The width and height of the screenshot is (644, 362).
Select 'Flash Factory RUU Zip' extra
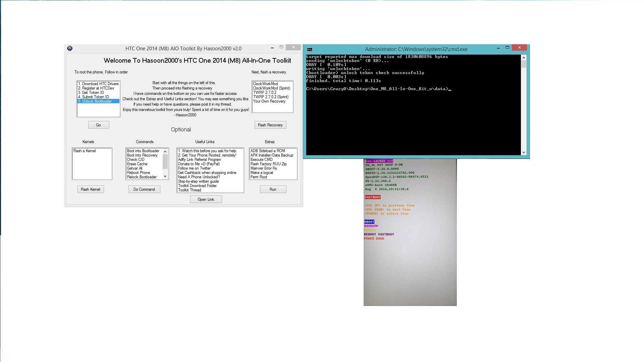click(x=273, y=164)
